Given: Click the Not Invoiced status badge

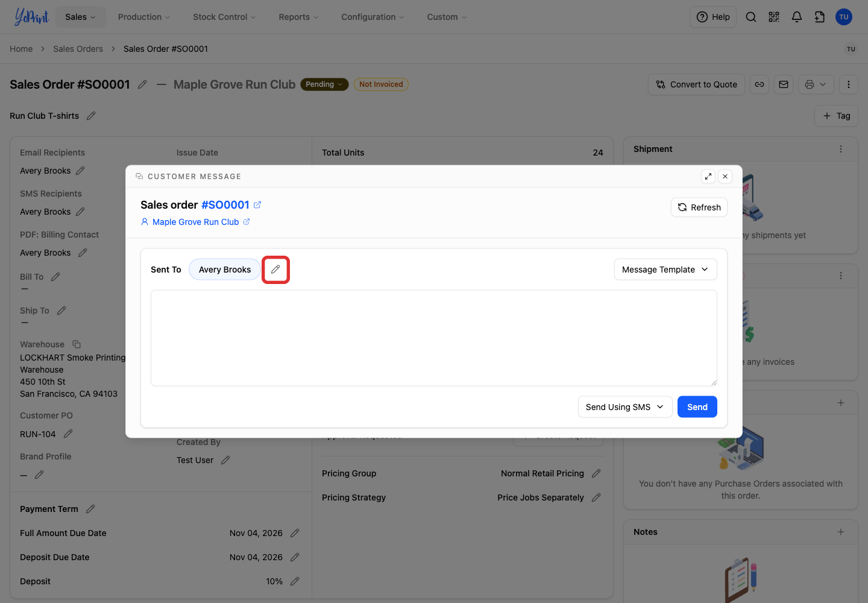Looking at the screenshot, I should (381, 84).
